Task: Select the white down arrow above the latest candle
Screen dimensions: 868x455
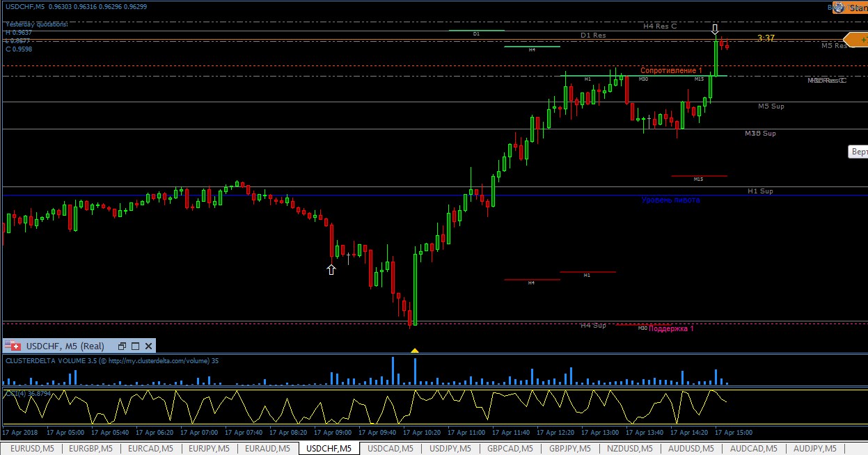Action: (x=715, y=29)
